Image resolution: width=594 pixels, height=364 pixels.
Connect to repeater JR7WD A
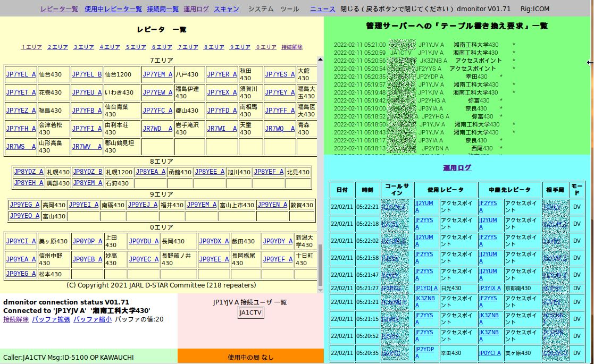tap(157, 128)
